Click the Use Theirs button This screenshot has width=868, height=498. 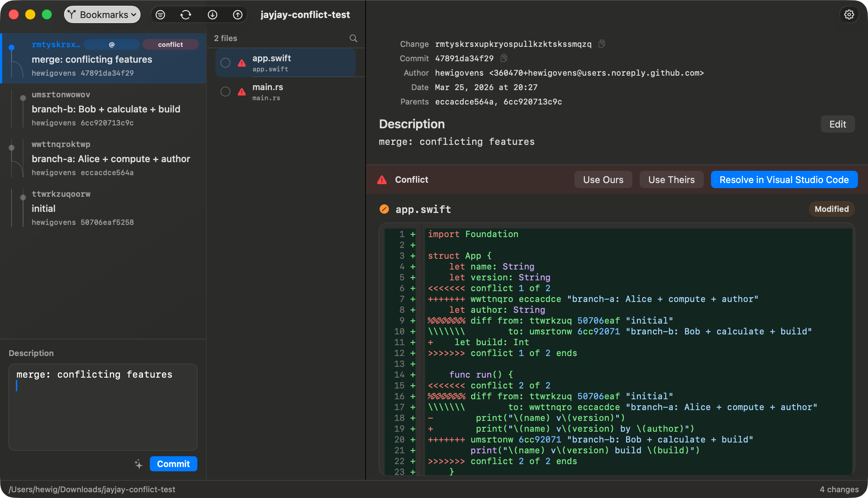pyautogui.click(x=671, y=179)
